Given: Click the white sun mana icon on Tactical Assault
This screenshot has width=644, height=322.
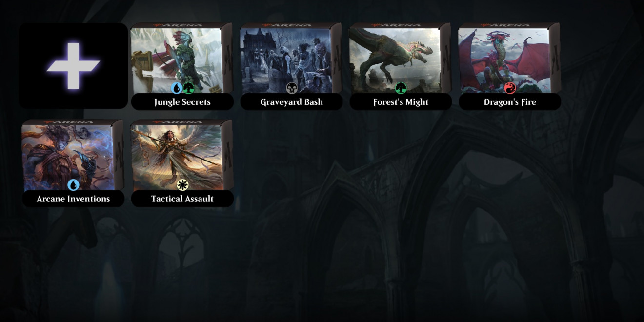Looking at the screenshot, I should coord(182,185).
